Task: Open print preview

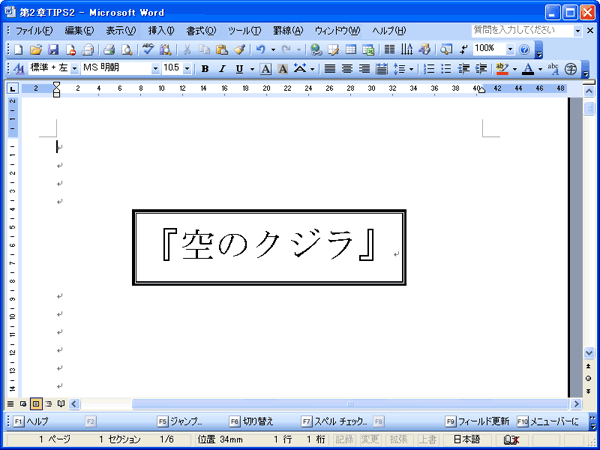Action: (x=126, y=49)
